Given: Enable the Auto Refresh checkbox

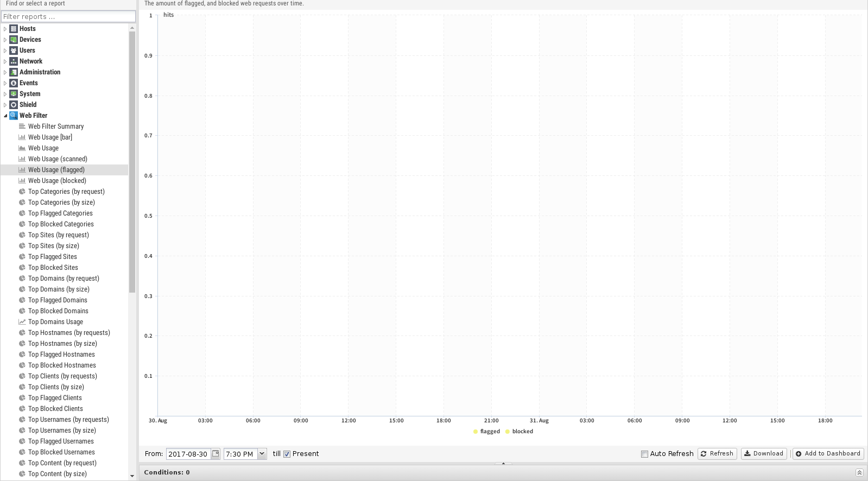Looking at the screenshot, I should 644,454.
